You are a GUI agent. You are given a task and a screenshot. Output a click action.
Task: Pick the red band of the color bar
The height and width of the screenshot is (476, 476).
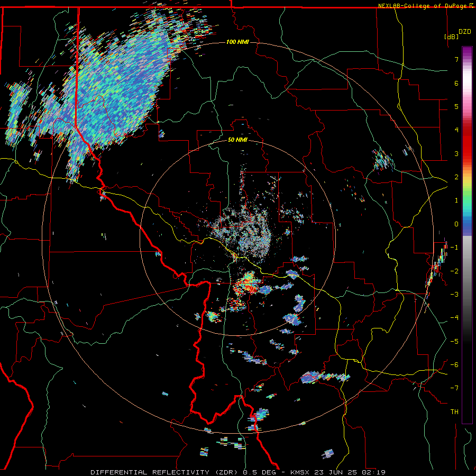click(x=467, y=143)
